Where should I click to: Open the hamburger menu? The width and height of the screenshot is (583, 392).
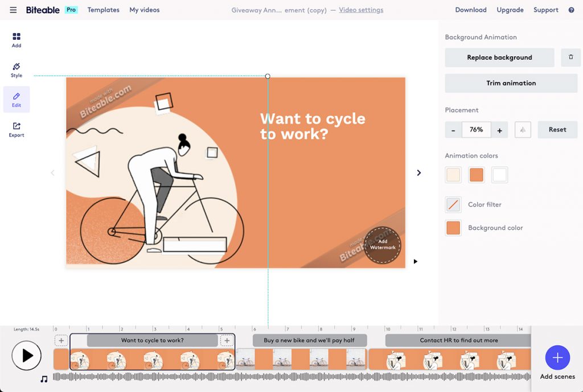(13, 10)
